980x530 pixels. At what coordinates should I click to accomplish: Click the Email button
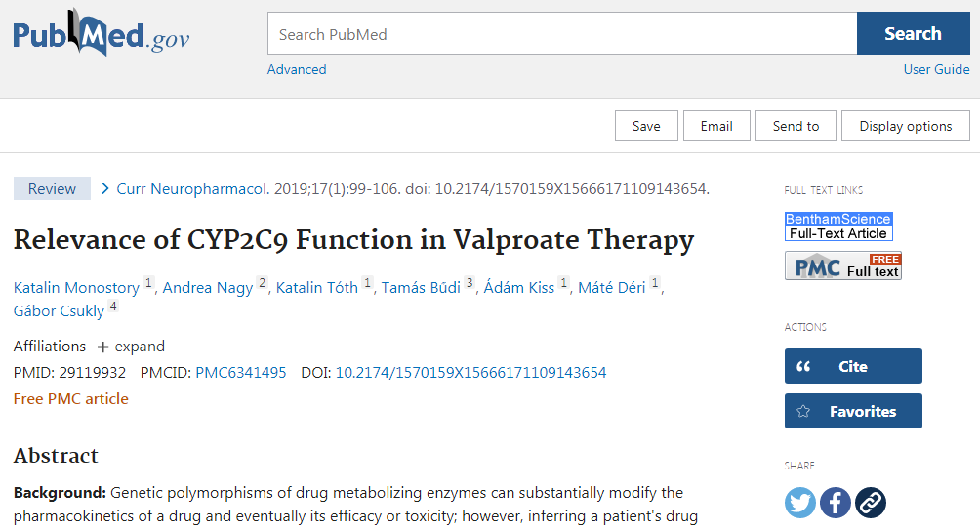click(716, 126)
